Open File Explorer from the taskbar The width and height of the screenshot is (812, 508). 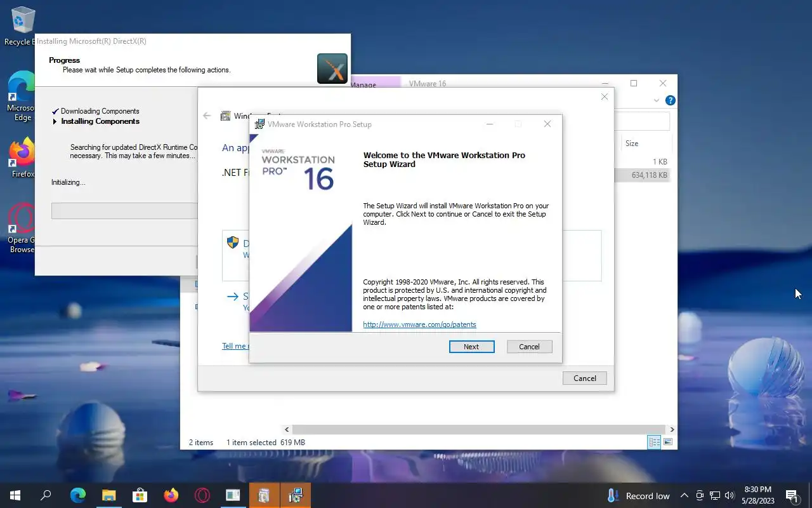[x=108, y=495]
